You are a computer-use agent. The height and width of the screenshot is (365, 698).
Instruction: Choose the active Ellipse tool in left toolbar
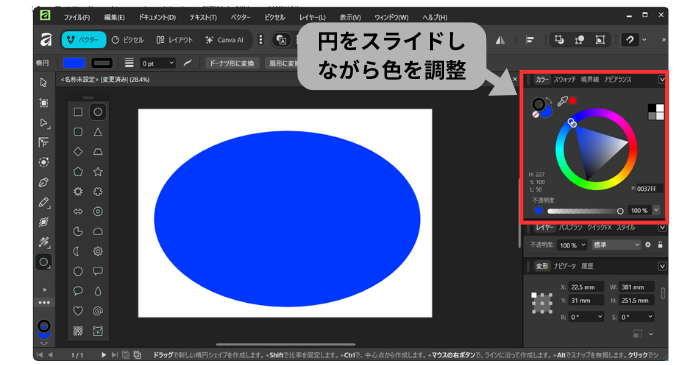pos(44,262)
